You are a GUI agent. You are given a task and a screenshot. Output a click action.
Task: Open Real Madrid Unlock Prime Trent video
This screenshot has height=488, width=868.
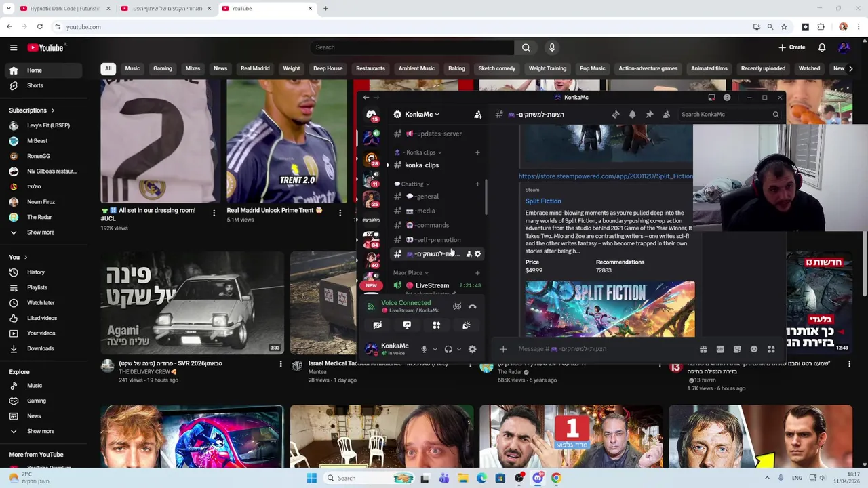coord(286,142)
